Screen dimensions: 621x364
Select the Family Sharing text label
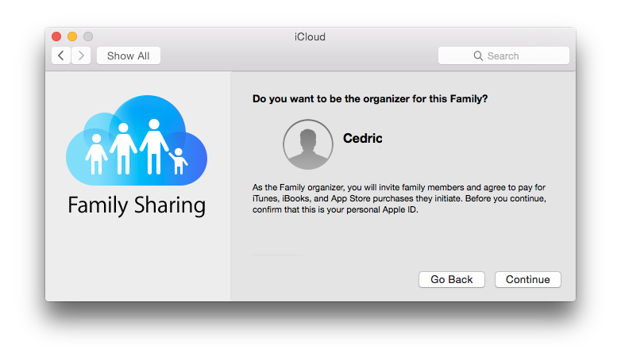point(137,205)
